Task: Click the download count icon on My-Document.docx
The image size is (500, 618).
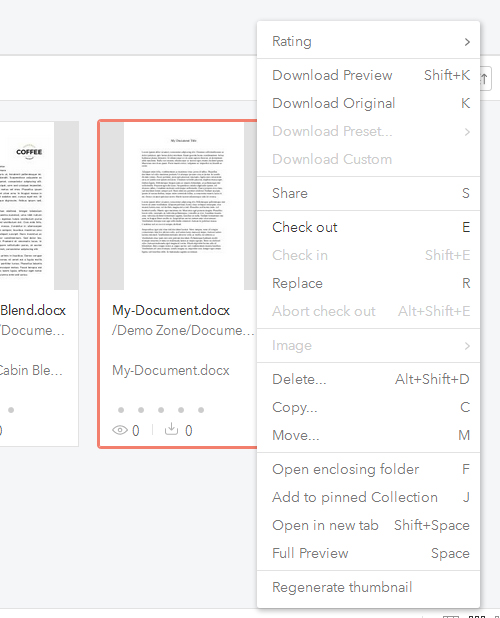Action: [x=171, y=429]
